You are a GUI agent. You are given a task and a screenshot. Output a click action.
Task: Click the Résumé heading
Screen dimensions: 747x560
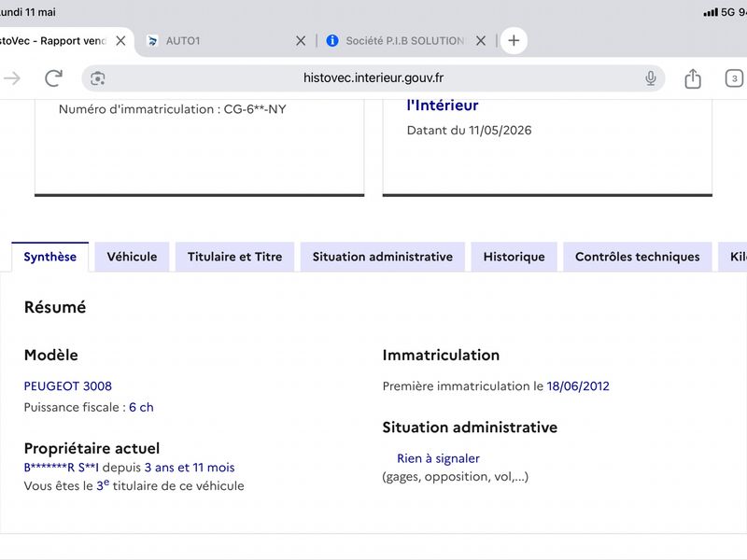[x=55, y=307]
